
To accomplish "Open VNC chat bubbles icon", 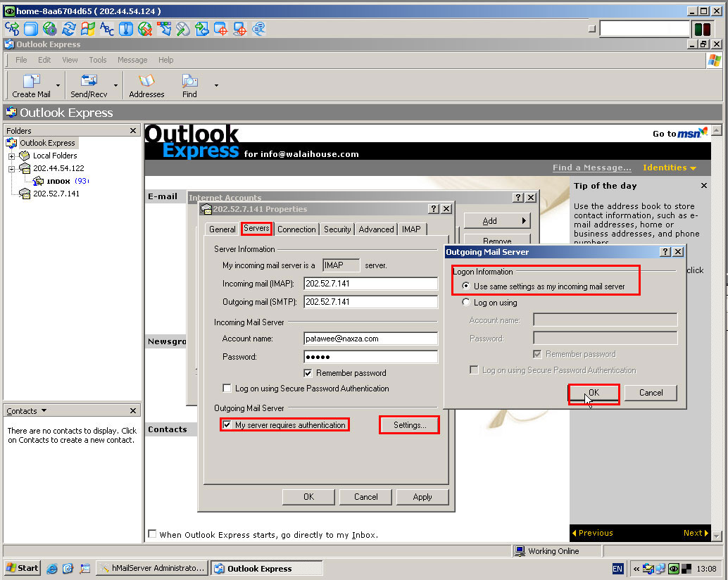I will pos(259,29).
